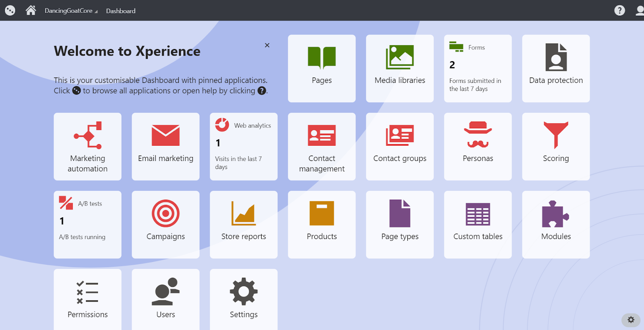
Task: Open the Products application tile
Action: [322, 225]
